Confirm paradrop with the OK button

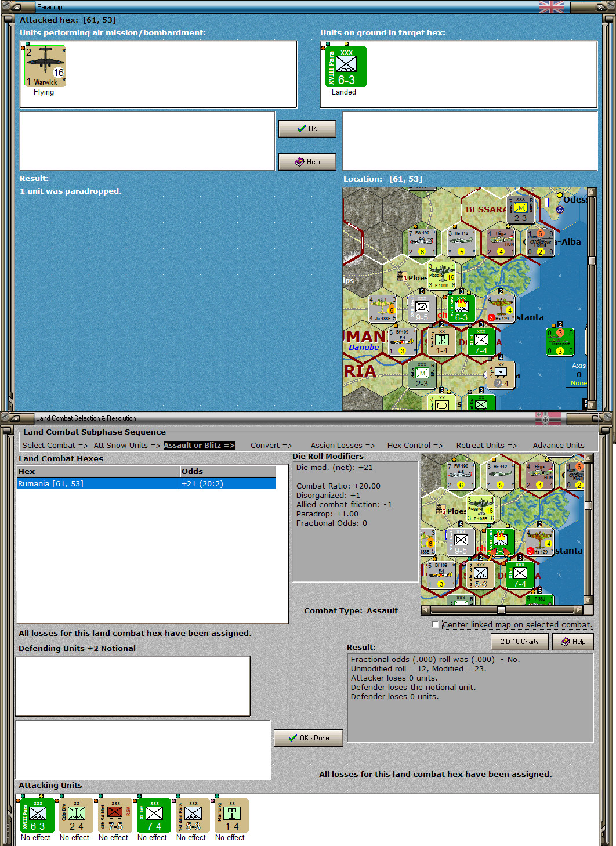click(307, 129)
